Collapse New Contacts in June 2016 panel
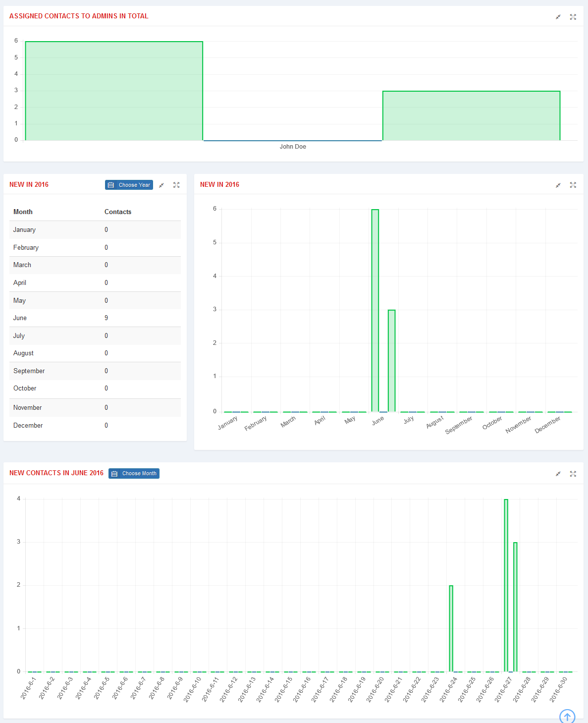Image resolution: width=588 pixels, height=723 pixels. 558,474
